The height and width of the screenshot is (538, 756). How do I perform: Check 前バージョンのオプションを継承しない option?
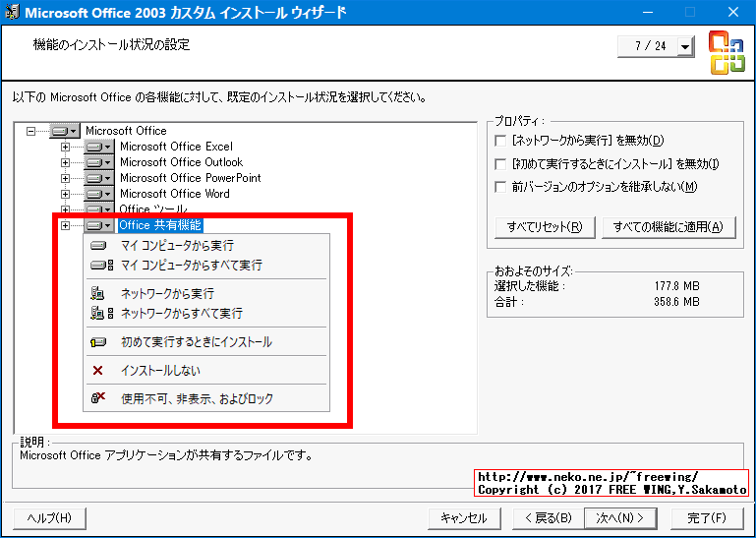tap(500, 187)
